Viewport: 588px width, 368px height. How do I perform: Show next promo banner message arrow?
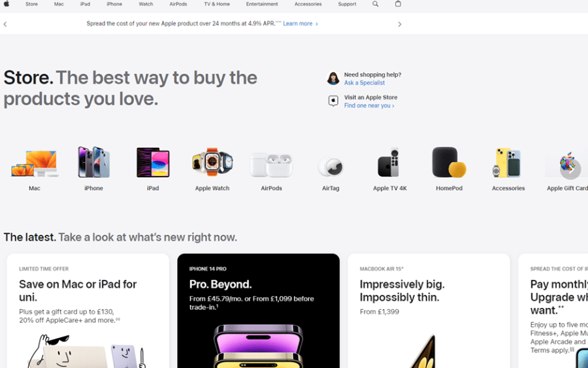399,24
